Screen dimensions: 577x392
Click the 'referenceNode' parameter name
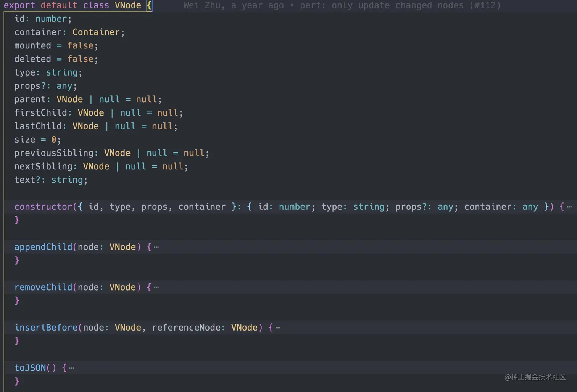point(186,327)
